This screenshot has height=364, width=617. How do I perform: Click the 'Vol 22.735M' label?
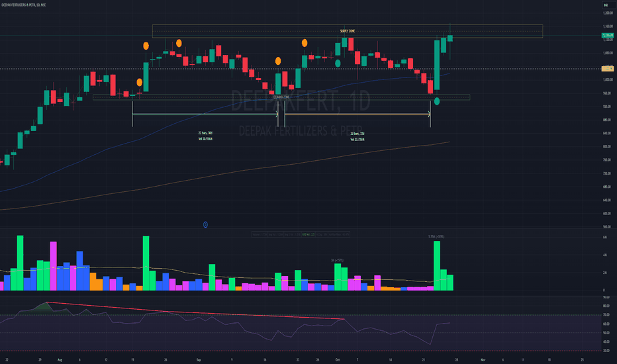coord(357,139)
